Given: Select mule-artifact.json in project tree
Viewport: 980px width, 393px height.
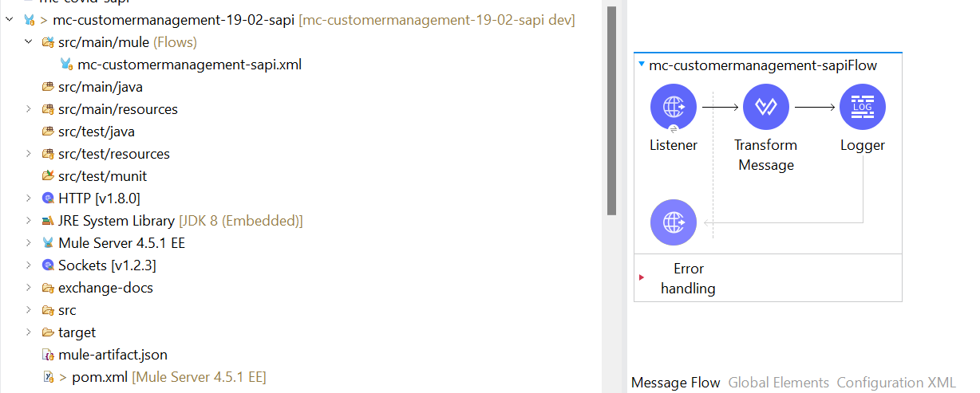Looking at the screenshot, I should click(113, 355).
